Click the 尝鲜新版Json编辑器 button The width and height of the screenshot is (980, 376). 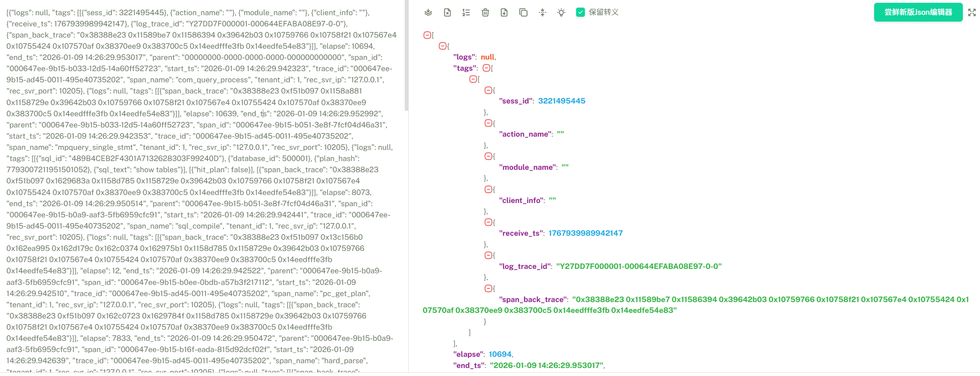point(918,12)
